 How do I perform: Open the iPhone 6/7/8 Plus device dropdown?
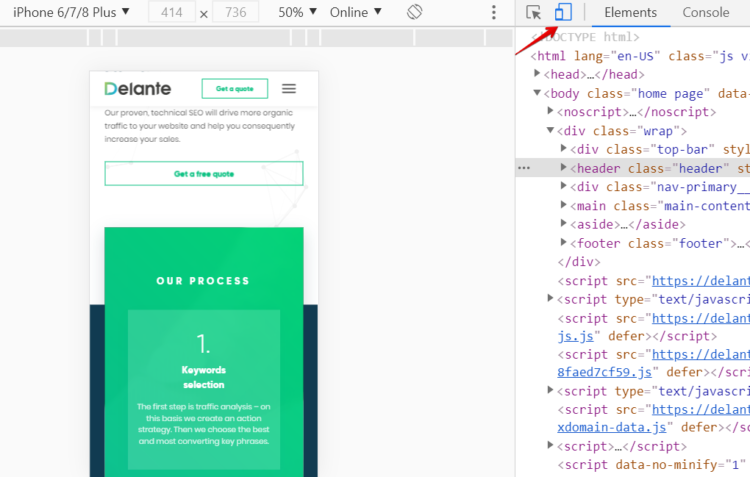[71, 12]
